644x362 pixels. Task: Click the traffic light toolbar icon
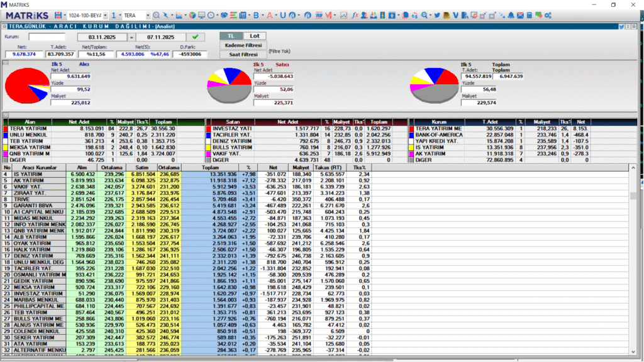(382, 15)
